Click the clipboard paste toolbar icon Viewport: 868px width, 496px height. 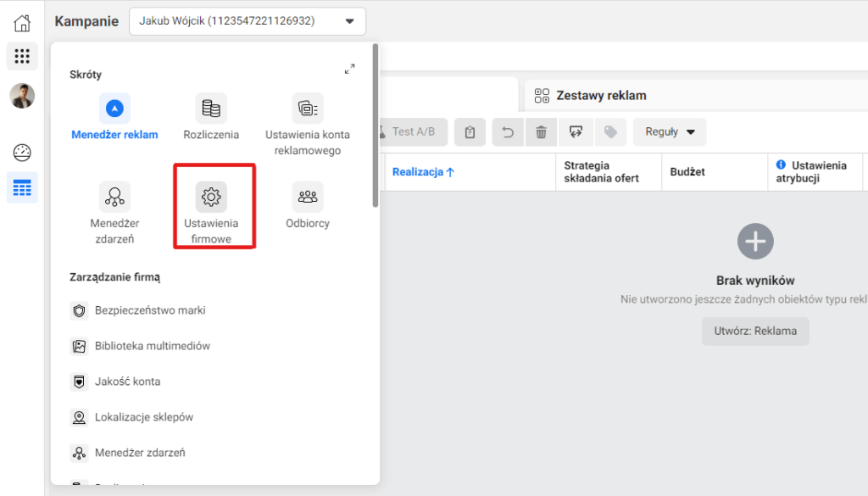tap(470, 131)
